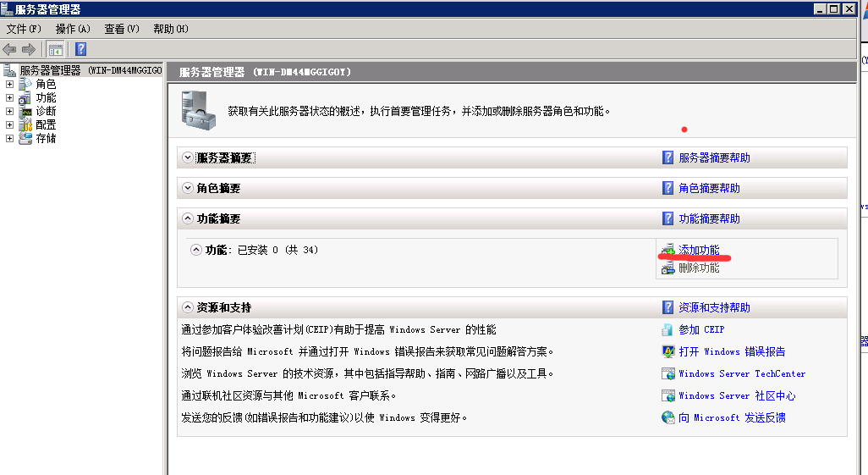Click the 服务器管理器 root tree icon
Image resolution: width=868 pixels, height=475 pixels.
(9, 70)
